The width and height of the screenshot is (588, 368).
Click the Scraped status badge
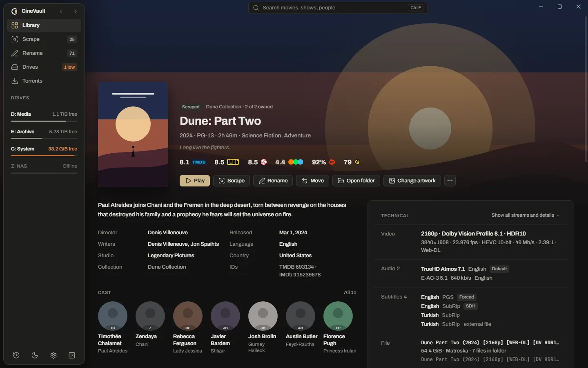(x=191, y=107)
